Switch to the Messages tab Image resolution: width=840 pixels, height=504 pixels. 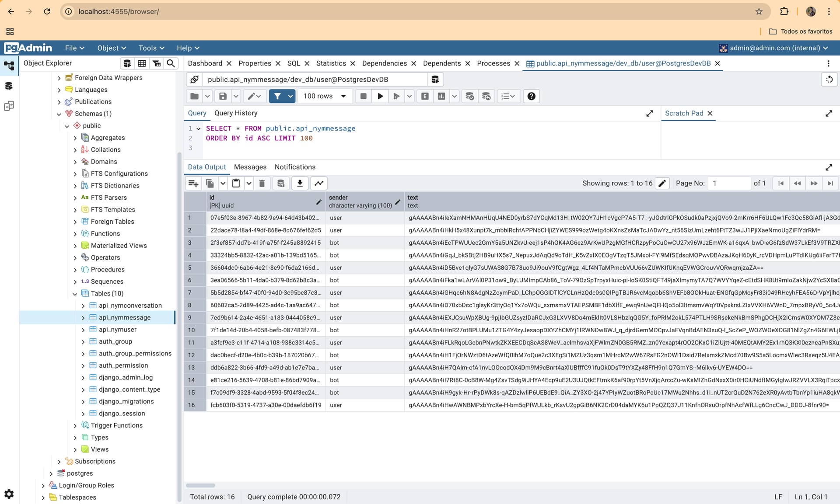pyautogui.click(x=250, y=167)
